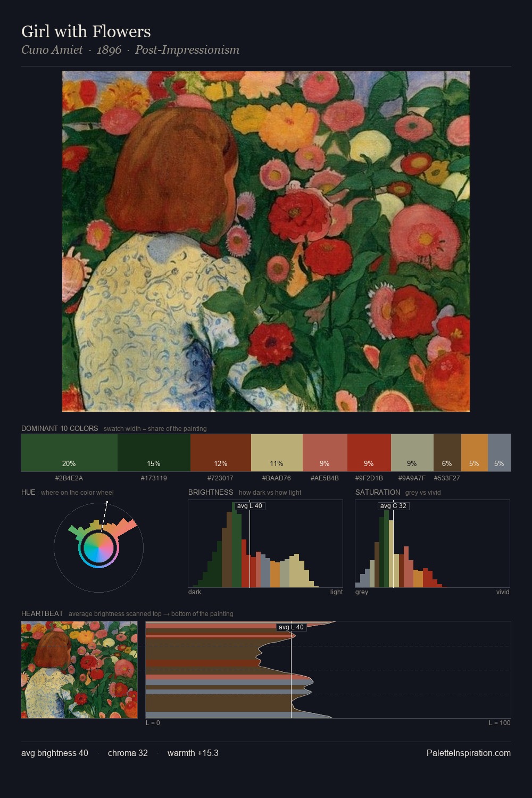Click the hex code #2B4E2A

pos(69,478)
